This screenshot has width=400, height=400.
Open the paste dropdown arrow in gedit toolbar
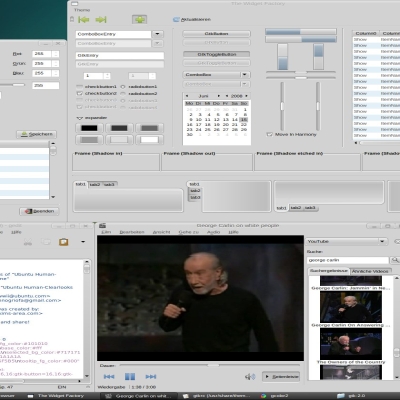[83, 242]
